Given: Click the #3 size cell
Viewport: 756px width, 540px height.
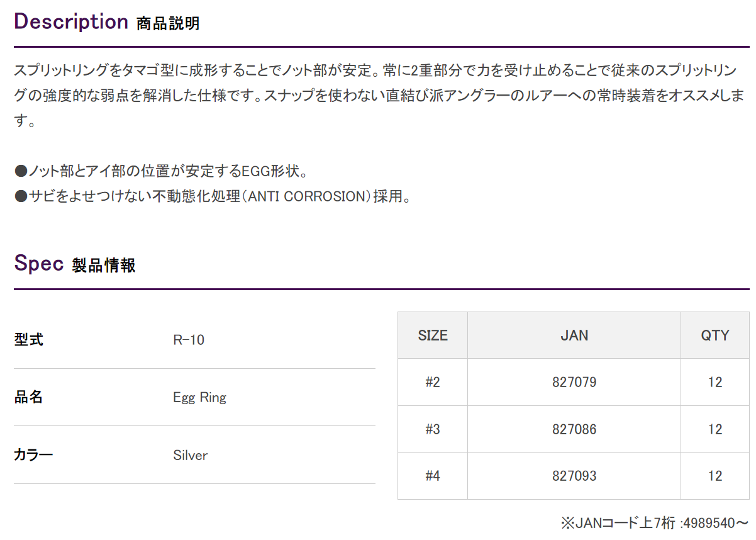Looking at the screenshot, I should point(433,429).
